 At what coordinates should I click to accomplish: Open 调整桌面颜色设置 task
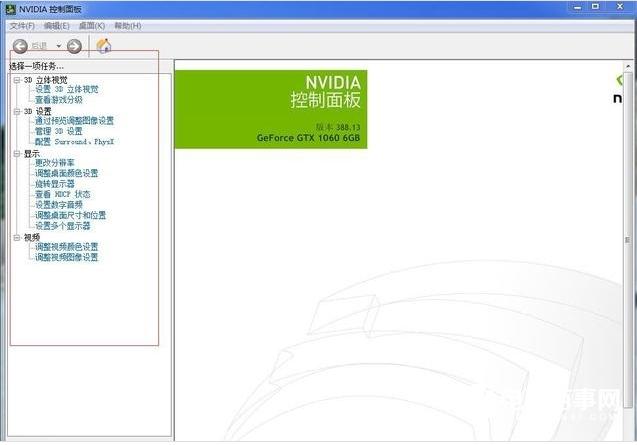[x=66, y=173]
